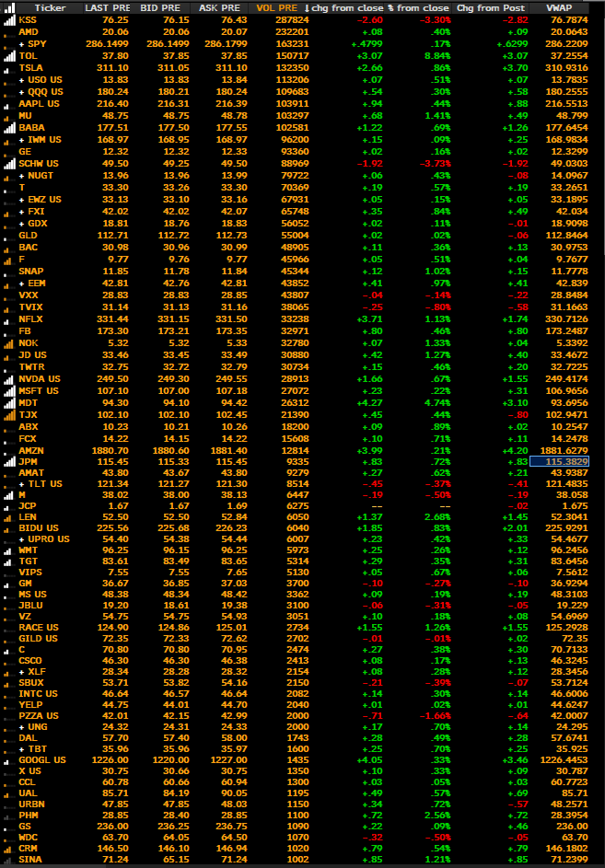Expand the EWZ US row plus sign

click(x=21, y=200)
